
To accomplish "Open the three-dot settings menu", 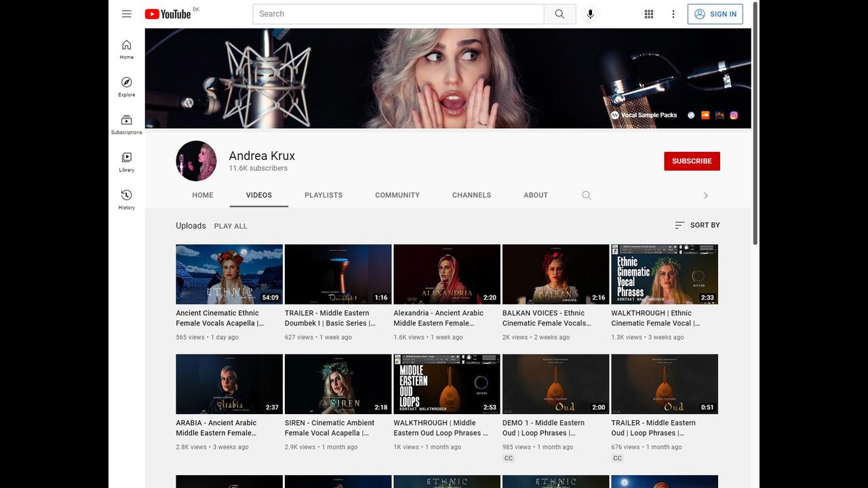I will point(673,14).
